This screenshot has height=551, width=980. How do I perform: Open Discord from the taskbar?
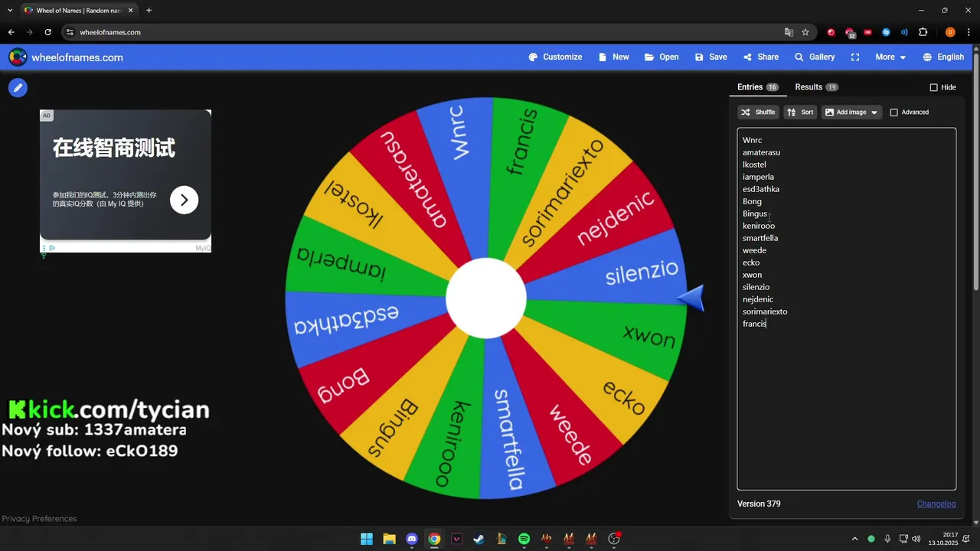click(x=412, y=539)
